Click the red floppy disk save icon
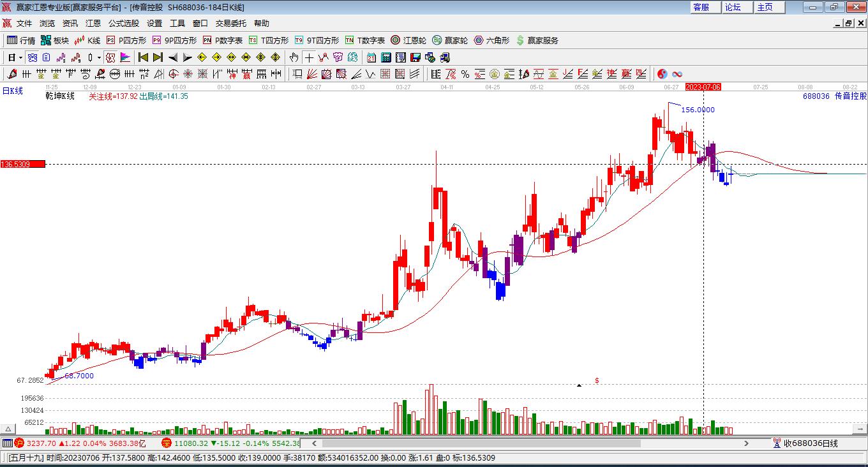This screenshot has width=868, height=467. click(x=415, y=57)
